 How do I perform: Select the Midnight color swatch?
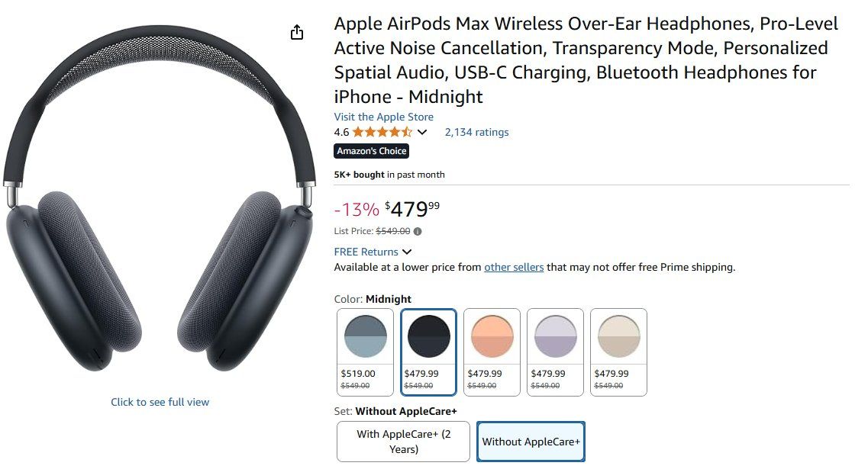click(428, 352)
